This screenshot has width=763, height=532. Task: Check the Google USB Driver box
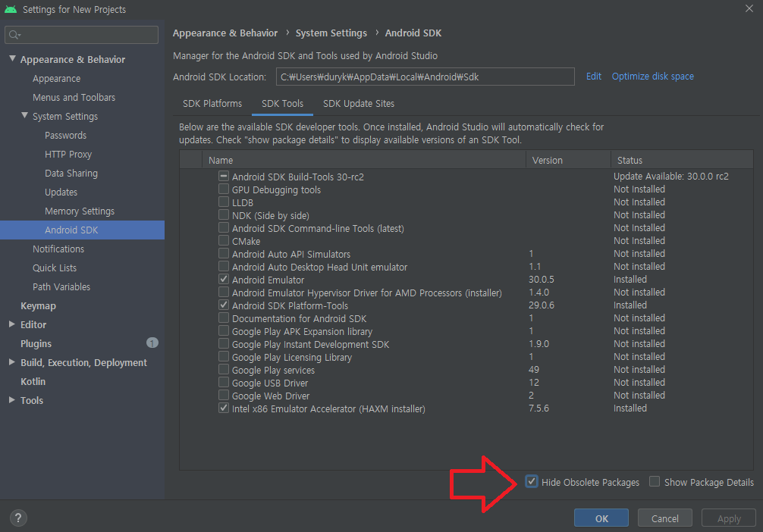click(223, 382)
